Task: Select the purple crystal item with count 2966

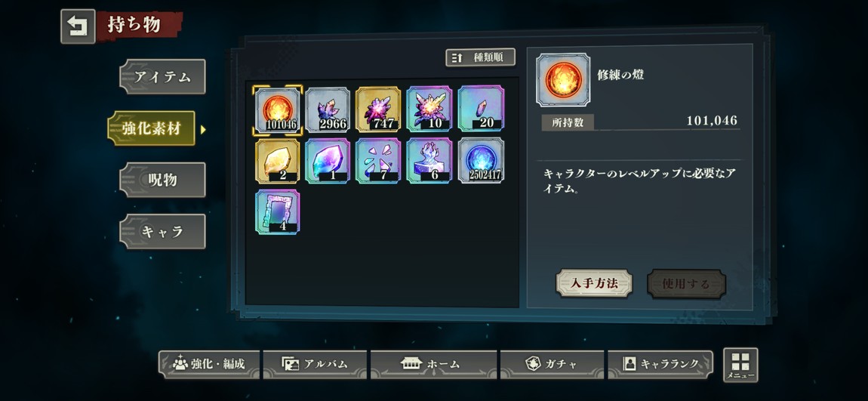Action: (328, 110)
